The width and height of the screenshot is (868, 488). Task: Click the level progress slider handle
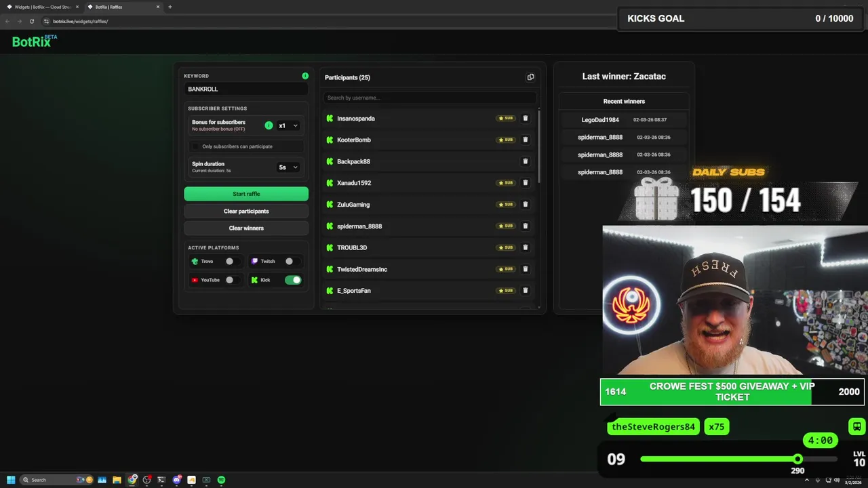(797, 459)
